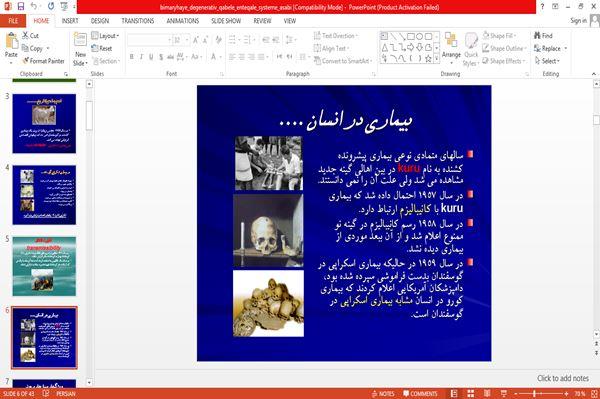
Task: Click Convert to SmartArt
Action: tap(342, 61)
